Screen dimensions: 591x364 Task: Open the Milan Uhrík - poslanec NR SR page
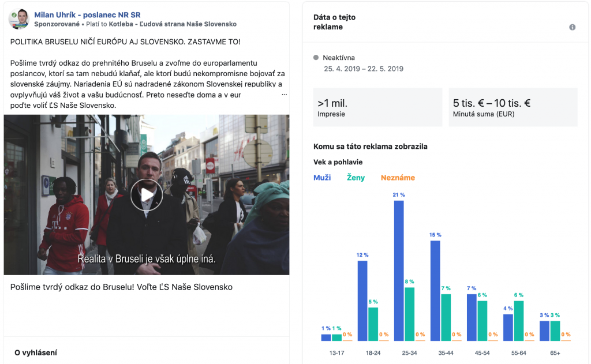(87, 14)
